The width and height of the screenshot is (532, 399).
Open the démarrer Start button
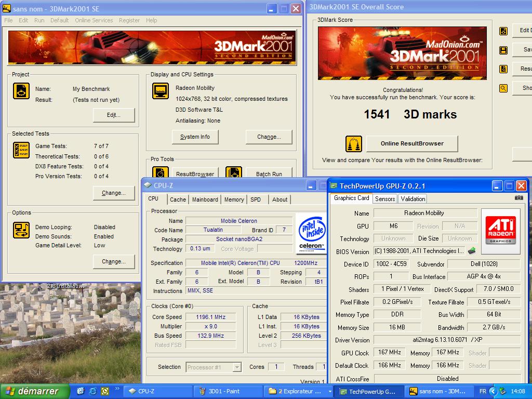pyautogui.click(x=35, y=391)
